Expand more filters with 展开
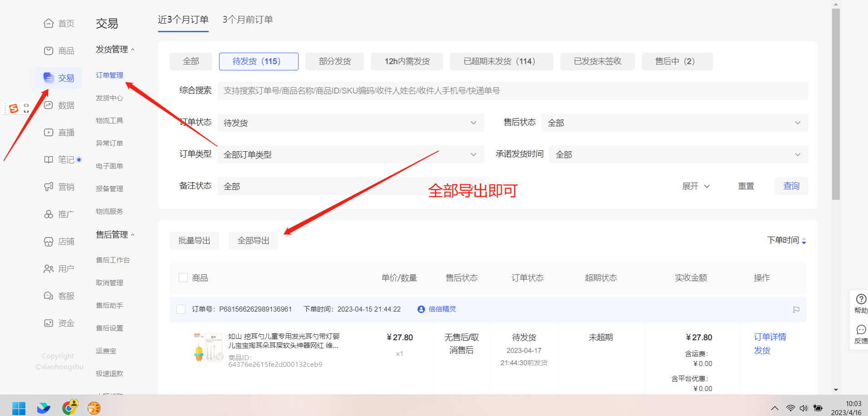The height and width of the screenshot is (416, 868). 695,186
